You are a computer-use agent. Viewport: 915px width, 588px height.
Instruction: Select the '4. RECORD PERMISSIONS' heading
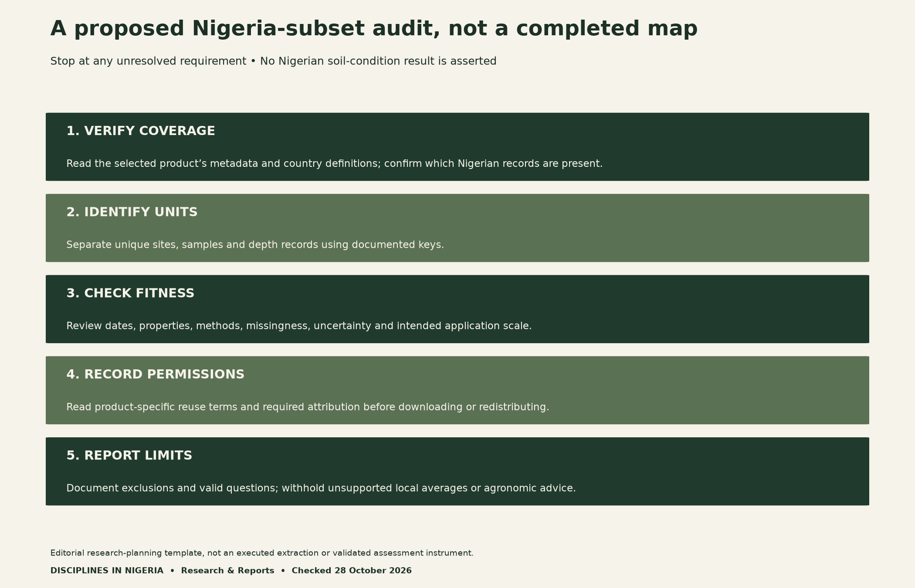156,375
